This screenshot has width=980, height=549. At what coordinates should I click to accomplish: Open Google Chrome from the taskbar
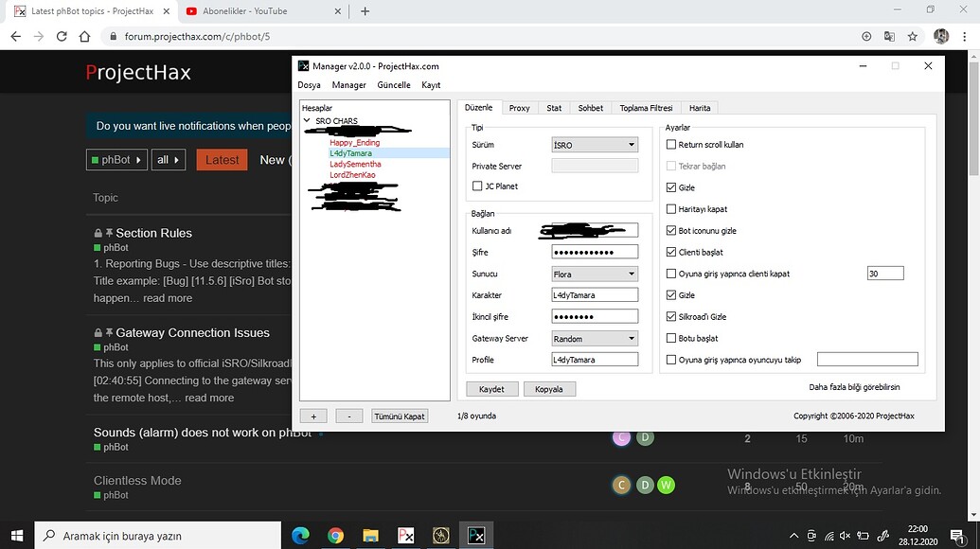(334, 535)
